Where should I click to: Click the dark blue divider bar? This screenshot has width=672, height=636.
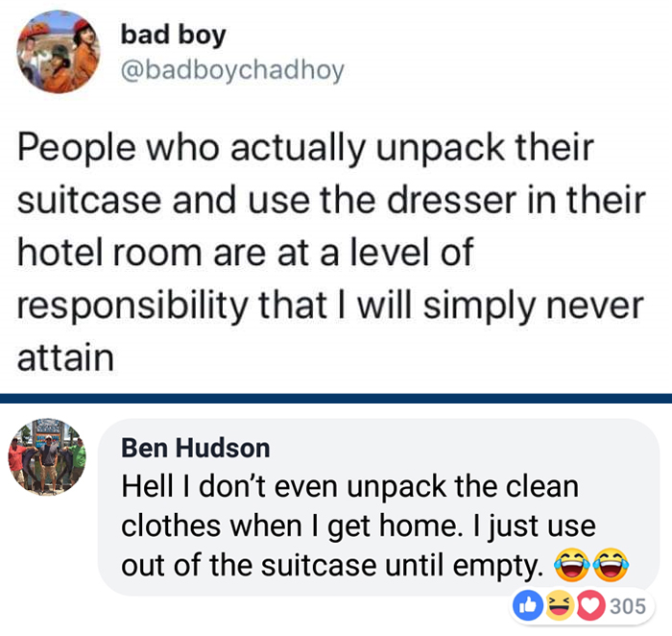(x=336, y=399)
